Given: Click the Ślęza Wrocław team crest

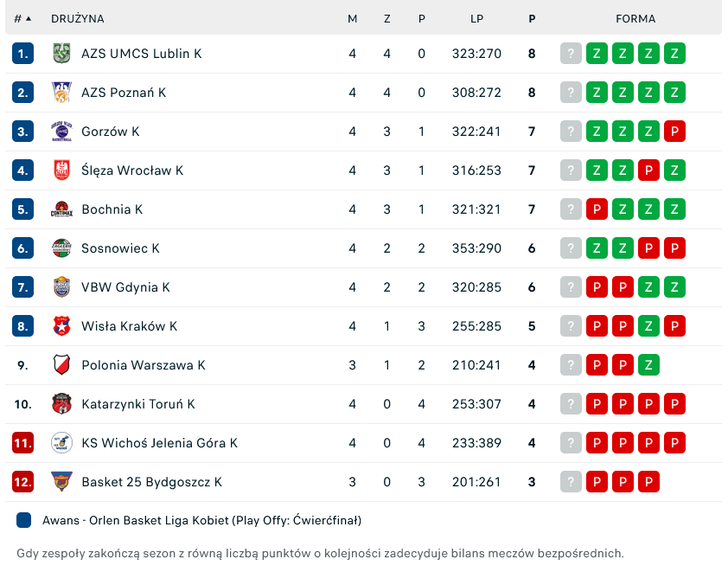Looking at the screenshot, I should click(61, 170).
